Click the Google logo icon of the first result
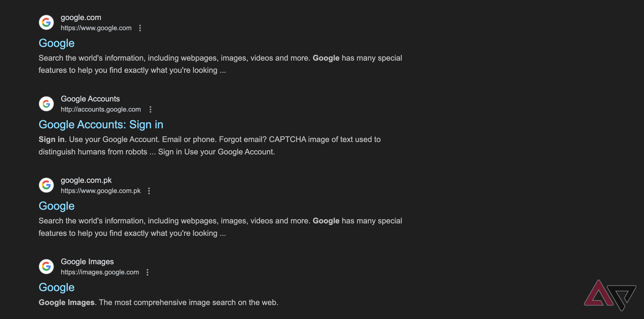The height and width of the screenshot is (319, 644). pyautogui.click(x=46, y=22)
